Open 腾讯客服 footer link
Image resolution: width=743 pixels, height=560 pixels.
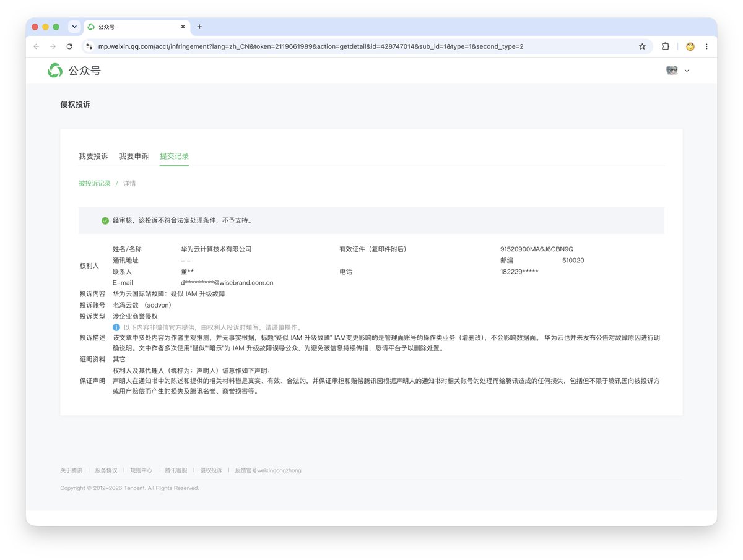coord(176,470)
